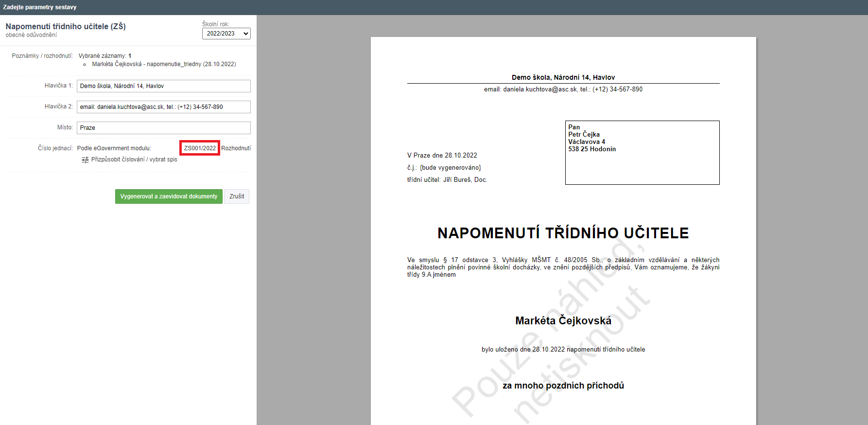Click the Zrušit button
The width and height of the screenshot is (868, 425).
(x=237, y=196)
